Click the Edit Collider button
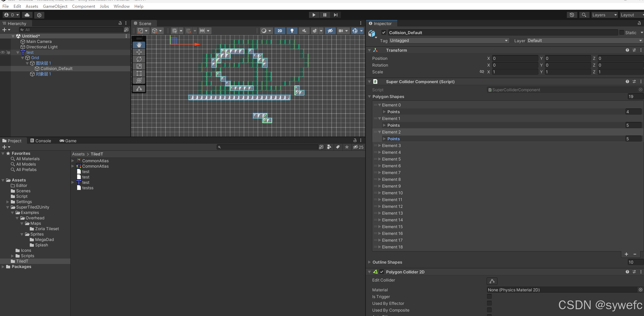This screenshot has width=644, height=316. [x=492, y=281]
